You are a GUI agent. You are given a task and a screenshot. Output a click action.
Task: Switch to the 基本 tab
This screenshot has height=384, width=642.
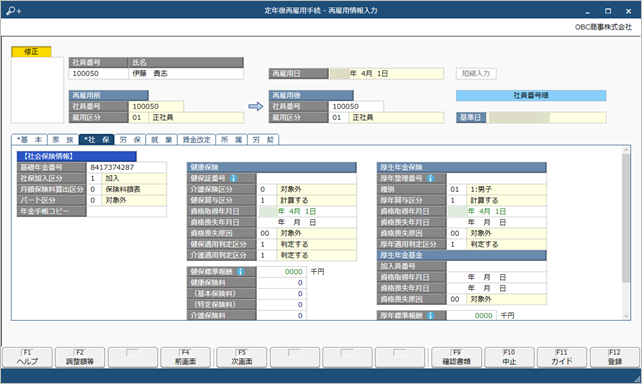(x=29, y=140)
